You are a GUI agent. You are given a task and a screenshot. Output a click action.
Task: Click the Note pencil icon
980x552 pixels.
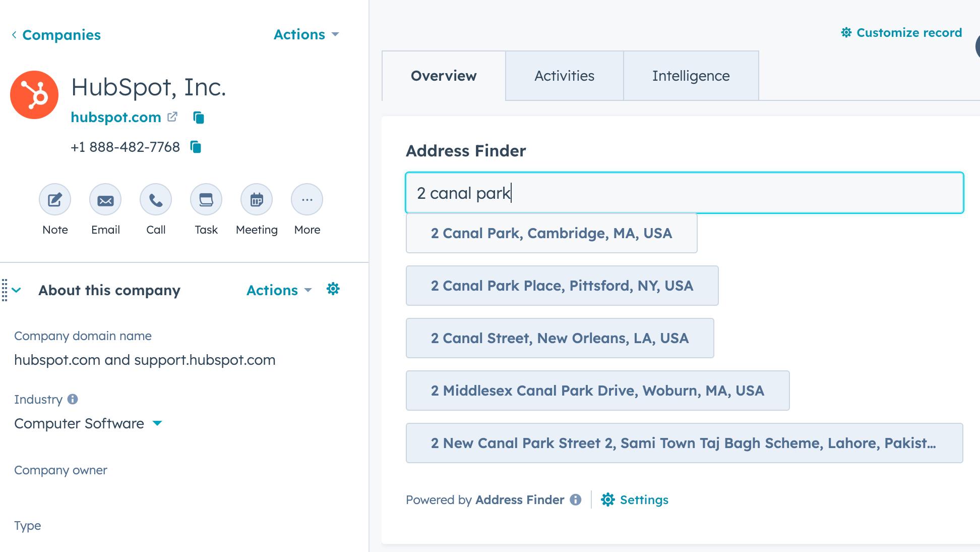point(55,200)
